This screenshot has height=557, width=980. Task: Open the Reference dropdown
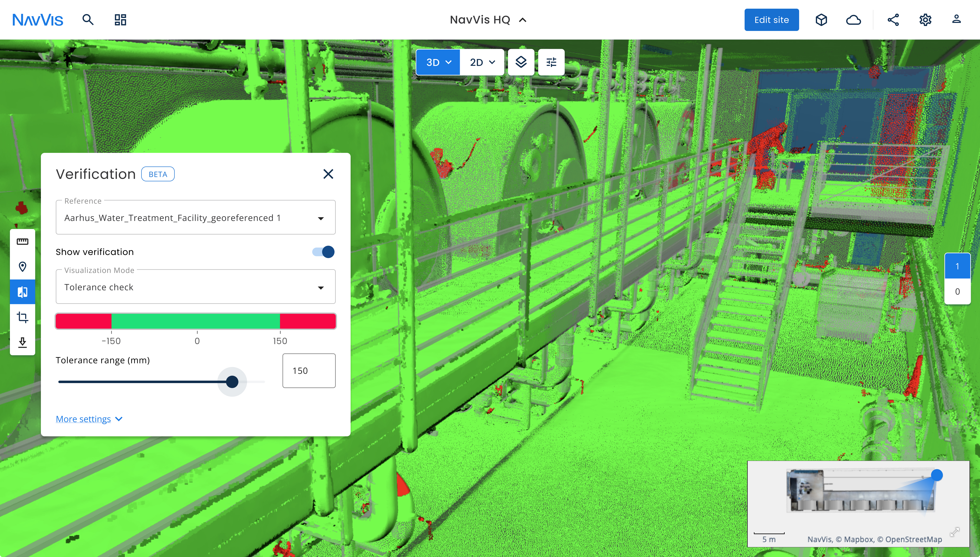click(196, 217)
